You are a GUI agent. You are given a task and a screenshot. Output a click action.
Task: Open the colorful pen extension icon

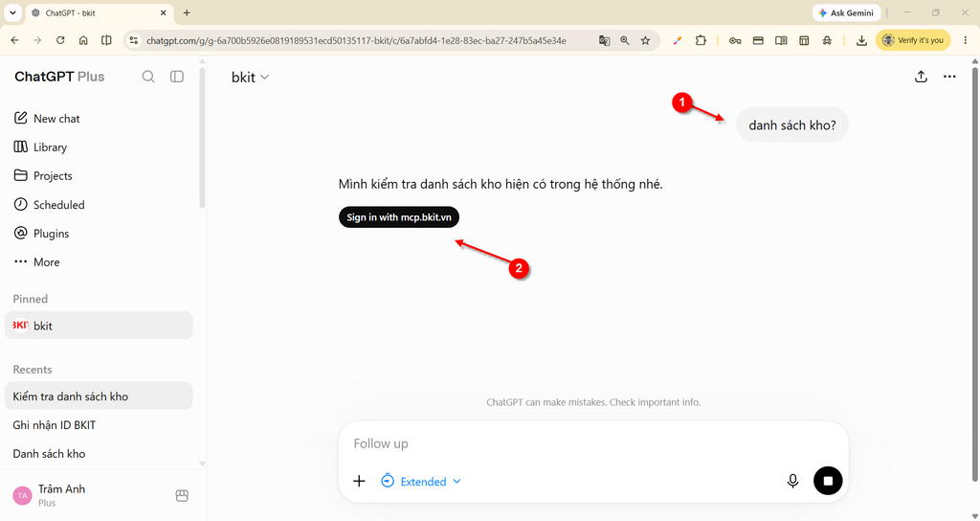(x=678, y=40)
